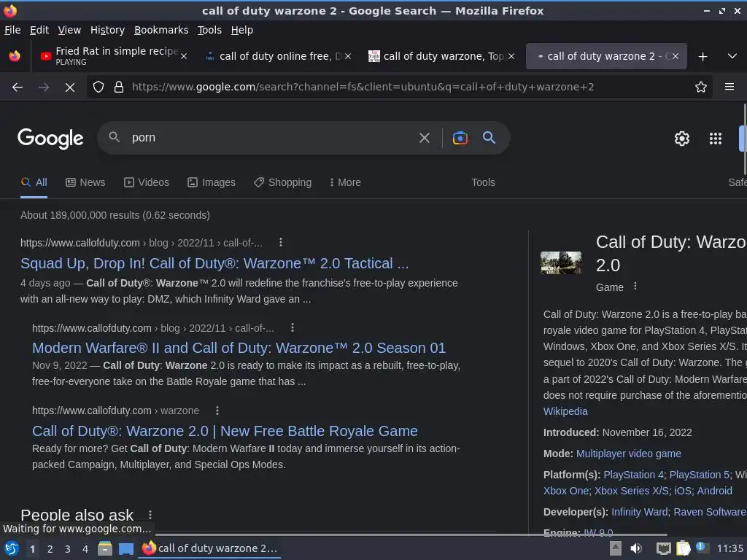Image resolution: width=747 pixels, height=560 pixels.
Task: Open the History menu
Action: 107,30
